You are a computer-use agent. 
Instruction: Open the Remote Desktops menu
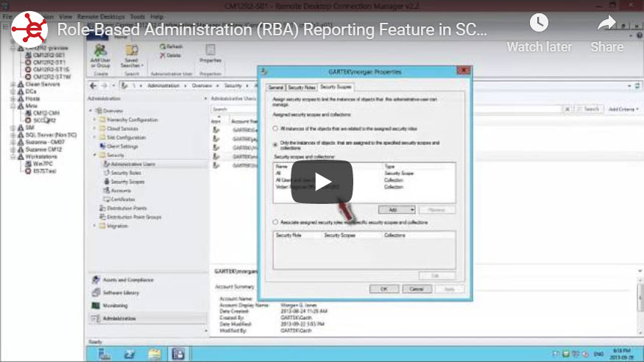tap(101, 17)
